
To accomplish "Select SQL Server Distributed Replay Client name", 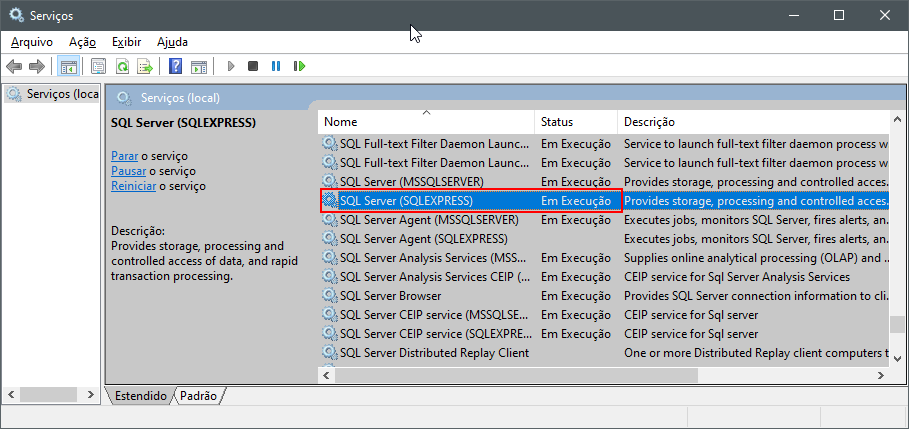I will click(434, 352).
